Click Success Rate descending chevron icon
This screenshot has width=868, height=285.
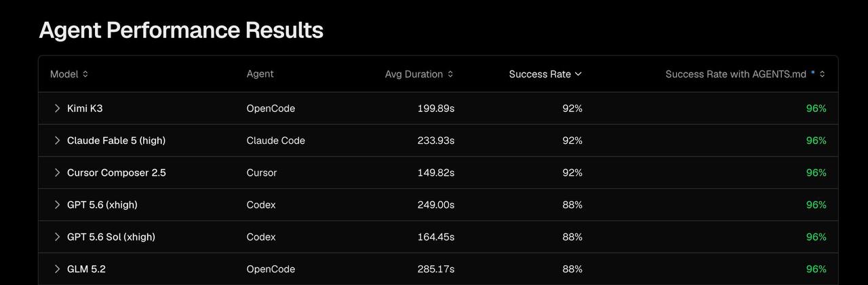[578, 74]
